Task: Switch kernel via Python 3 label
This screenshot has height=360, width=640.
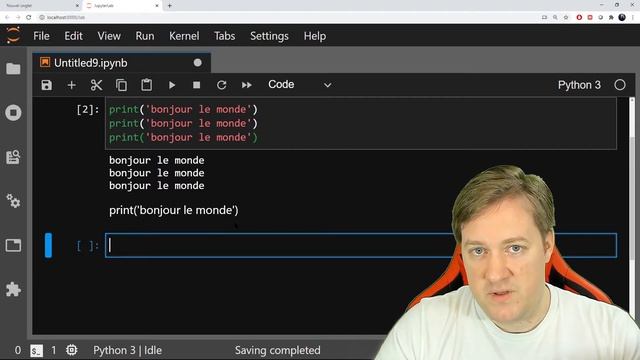Action: click(579, 85)
